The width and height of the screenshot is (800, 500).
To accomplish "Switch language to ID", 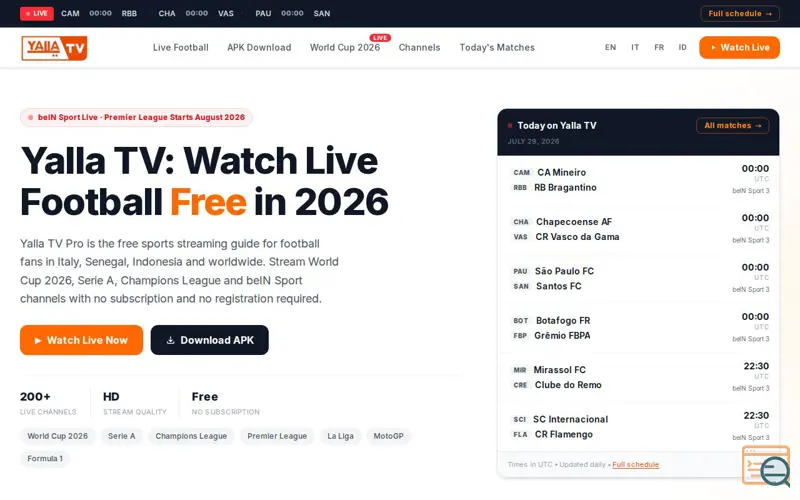I will [683, 47].
